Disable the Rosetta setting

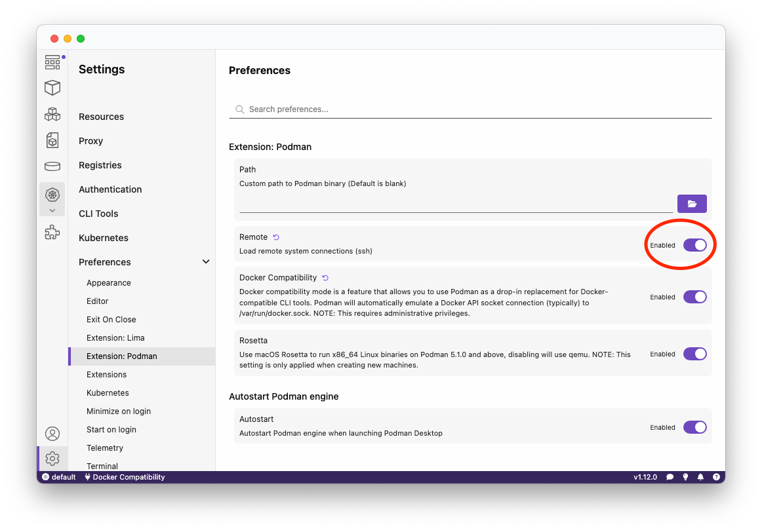point(694,354)
